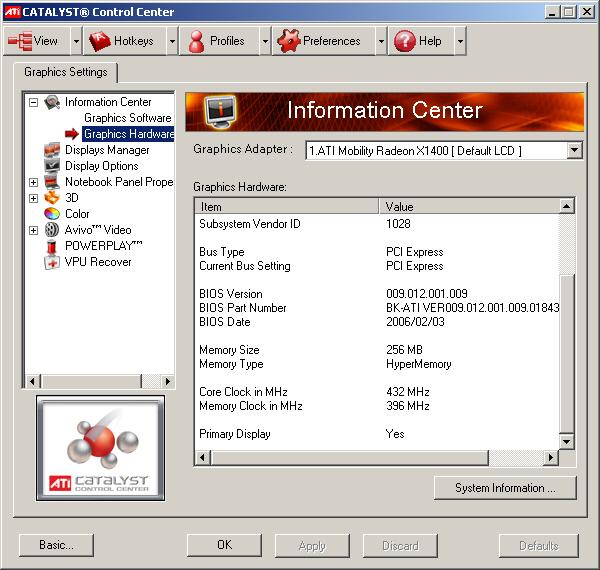Collapse the Information Center tree node

[x=34, y=102]
